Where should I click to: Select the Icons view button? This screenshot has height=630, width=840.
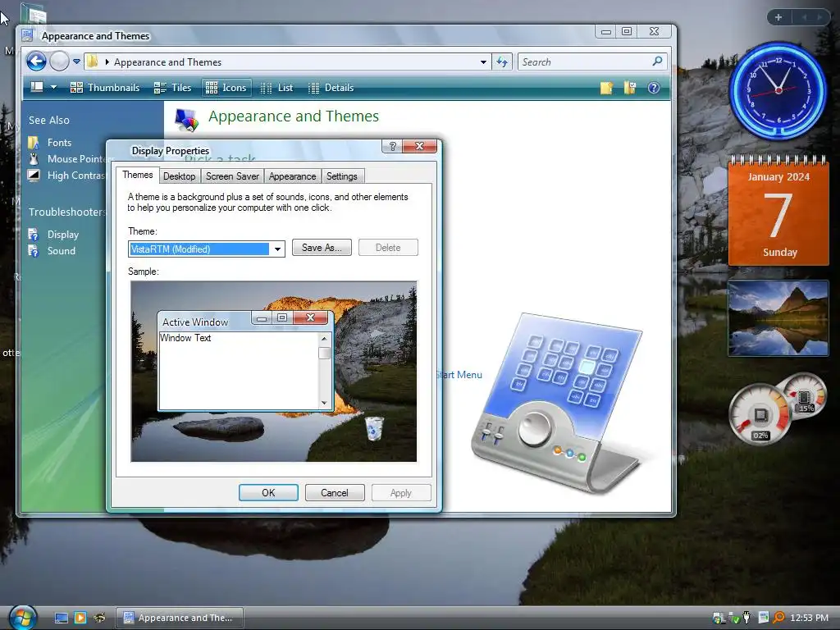click(x=226, y=88)
